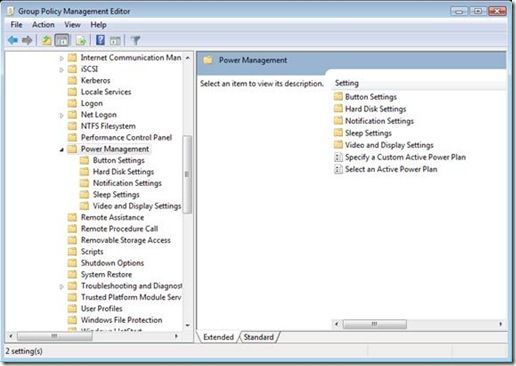
Task: Select Shutdown Options in the tree
Action: click(112, 263)
